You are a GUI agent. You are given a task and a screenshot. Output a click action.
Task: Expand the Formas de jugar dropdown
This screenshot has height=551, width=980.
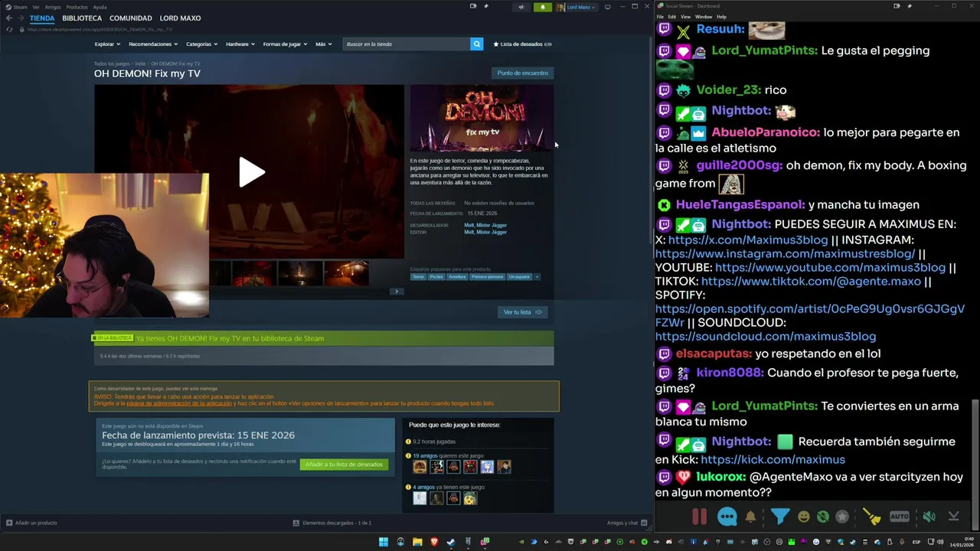tap(285, 44)
